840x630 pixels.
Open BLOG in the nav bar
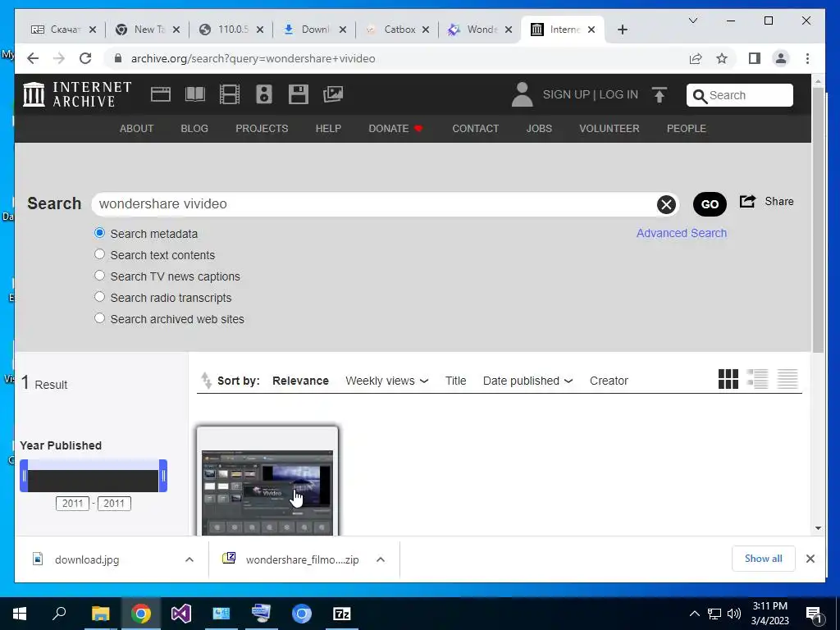(194, 129)
